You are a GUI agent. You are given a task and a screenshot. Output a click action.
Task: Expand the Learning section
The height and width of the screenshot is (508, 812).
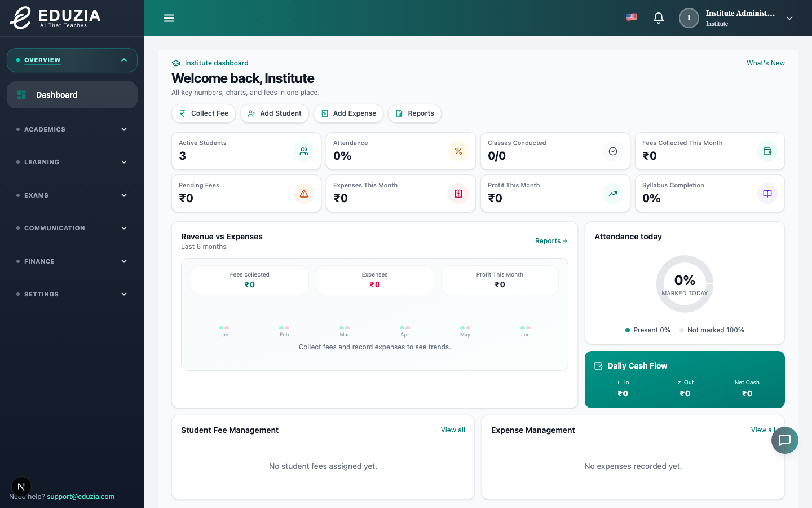(x=72, y=162)
